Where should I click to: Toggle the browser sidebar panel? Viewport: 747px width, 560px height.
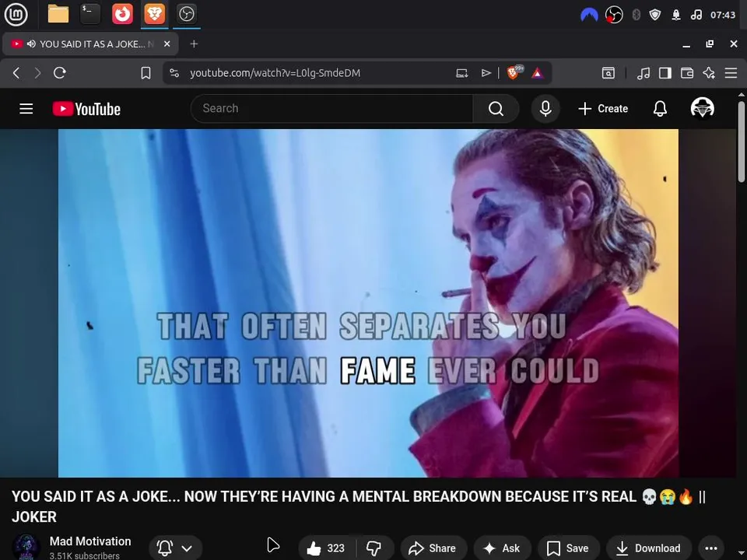click(665, 73)
